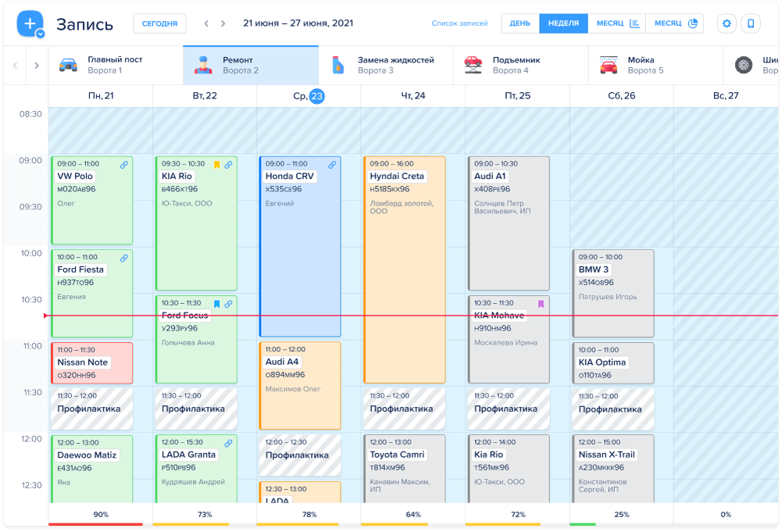Switch to ДЕНЬ view

point(520,23)
